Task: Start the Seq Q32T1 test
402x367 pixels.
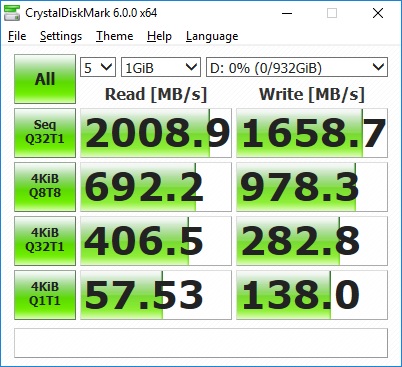Action: (x=45, y=133)
